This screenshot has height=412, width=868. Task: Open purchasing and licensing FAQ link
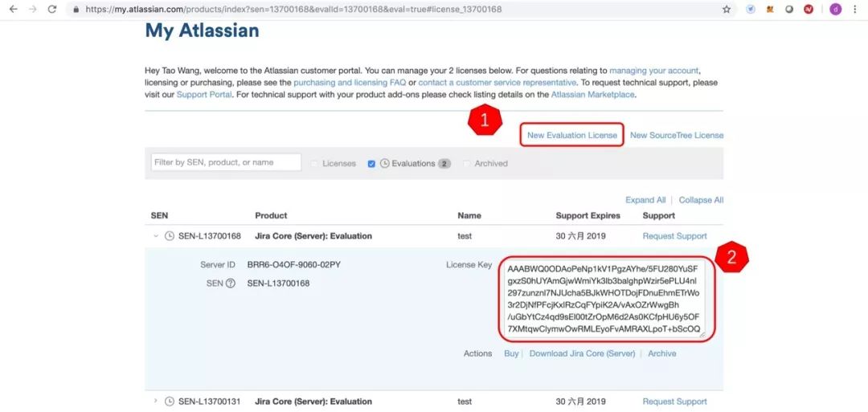tap(350, 83)
